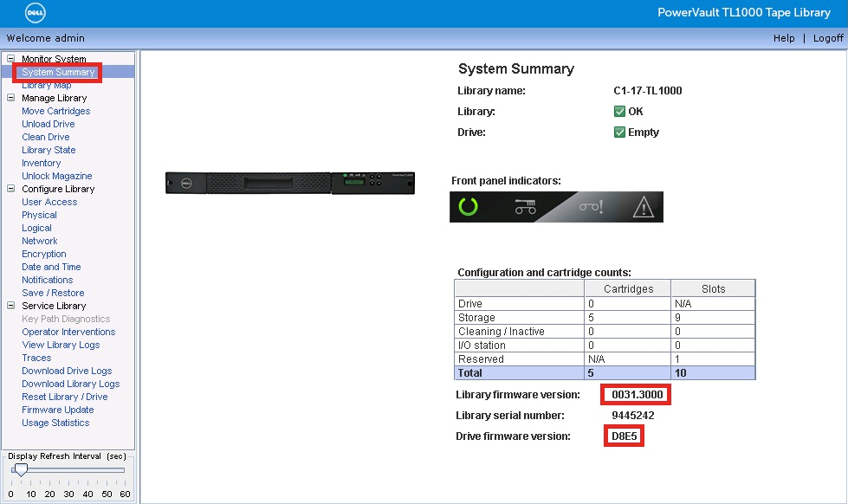
Task: Select Move Cartridges in the sidebar
Action: click(x=55, y=110)
